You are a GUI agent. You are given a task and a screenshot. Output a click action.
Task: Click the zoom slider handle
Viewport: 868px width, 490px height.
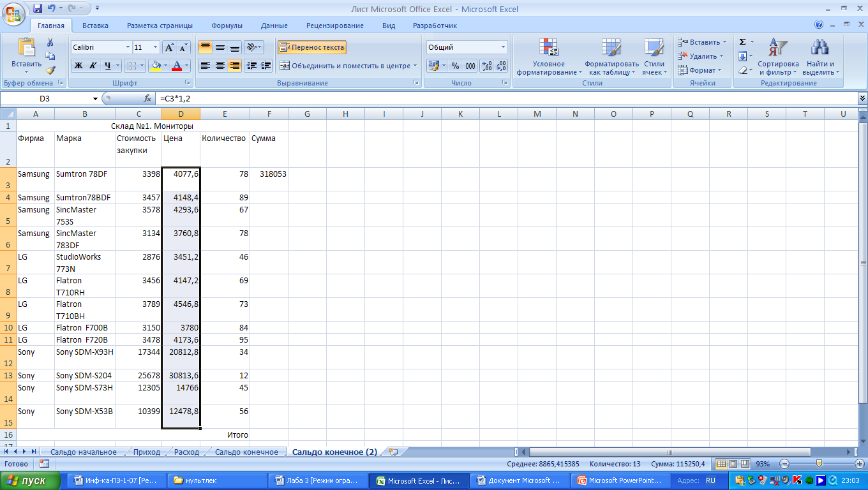(819, 464)
